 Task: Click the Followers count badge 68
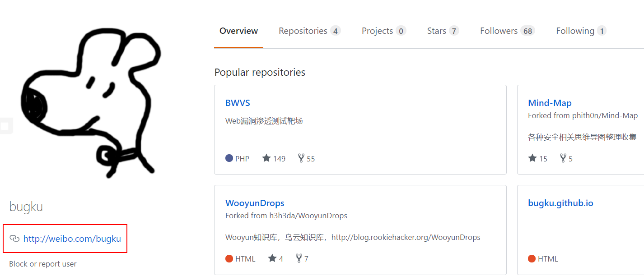click(x=527, y=31)
